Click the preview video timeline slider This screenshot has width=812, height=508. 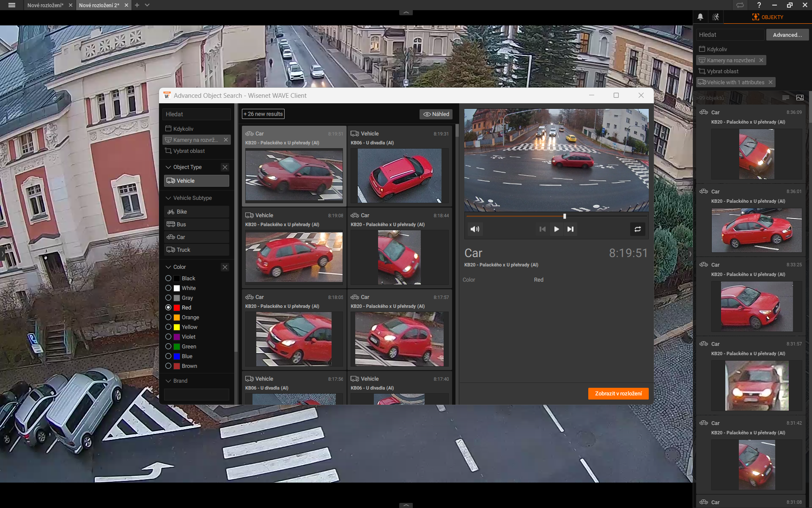(x=565, y=216)
